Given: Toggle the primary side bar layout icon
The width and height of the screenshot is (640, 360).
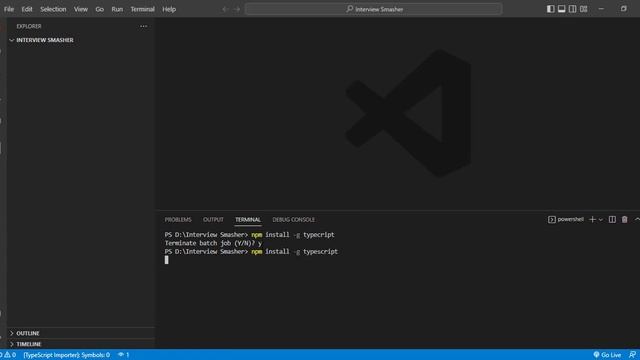Looking at the screenshot, I should click(551, 9).
